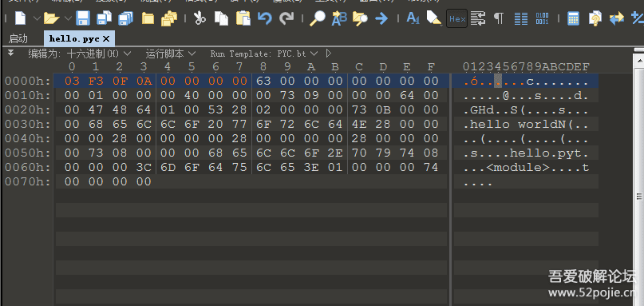Click hex byte 4E in row 0030h
Viewport: 644px width, 306px height.
point(359,124)
